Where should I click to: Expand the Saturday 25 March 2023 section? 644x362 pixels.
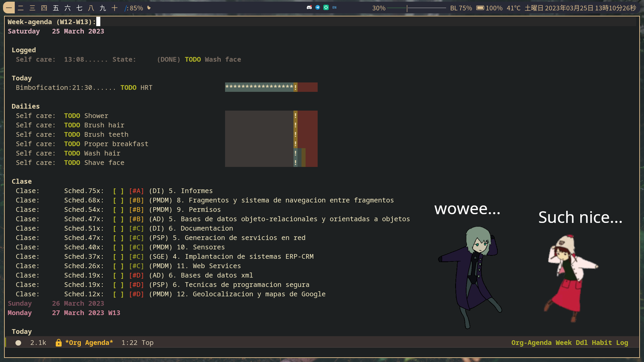56,31
